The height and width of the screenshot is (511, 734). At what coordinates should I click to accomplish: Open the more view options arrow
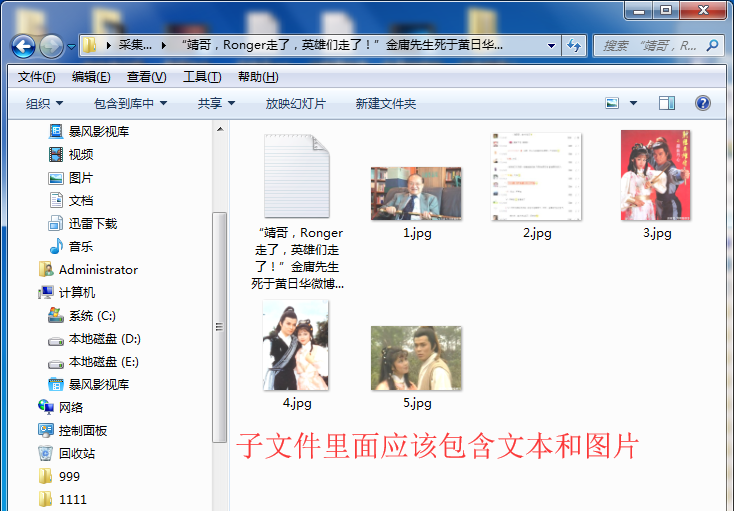(x=633, y=103)
